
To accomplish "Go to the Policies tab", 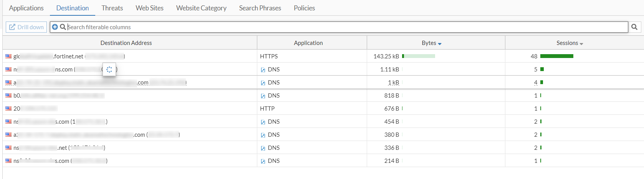I will (304, 8).
